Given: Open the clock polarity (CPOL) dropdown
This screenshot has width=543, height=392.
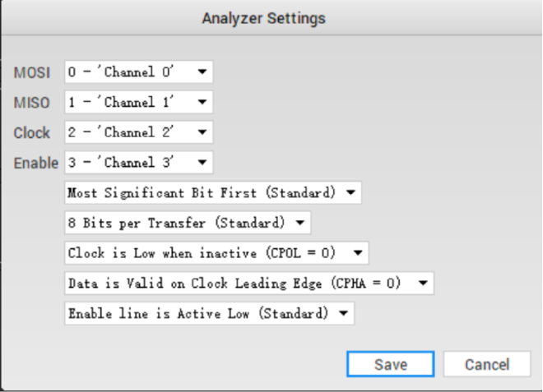Looking at the screenshot, I should (x=216, y=252).
